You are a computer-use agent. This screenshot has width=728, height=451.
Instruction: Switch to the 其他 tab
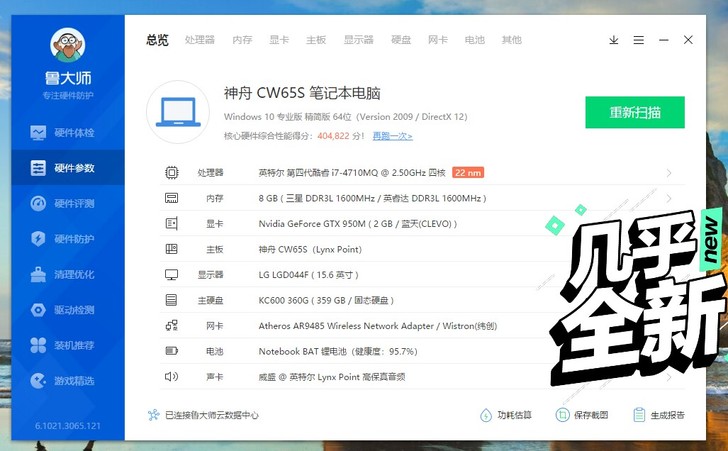[x=512, y=40]
